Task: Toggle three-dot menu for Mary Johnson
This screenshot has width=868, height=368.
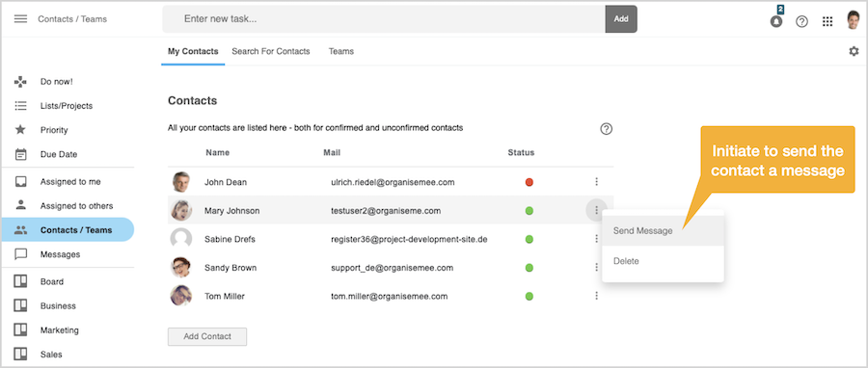Action: point(596,210)
